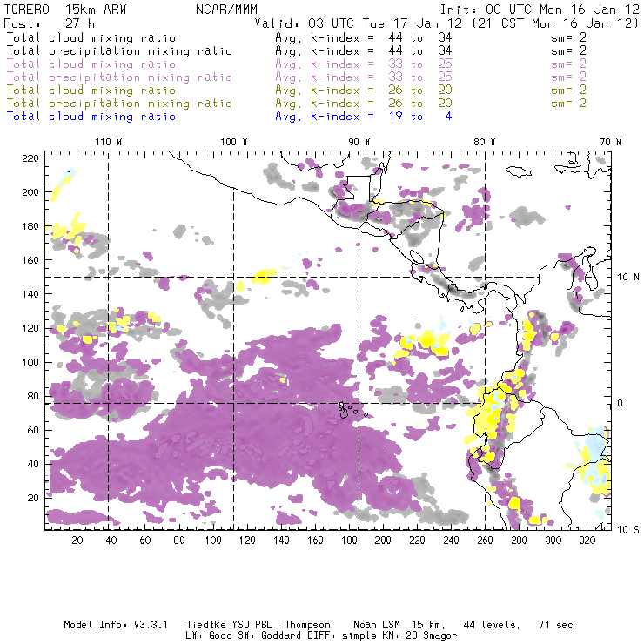Click '140' on the bottom horizontal axis

point(281,540)
